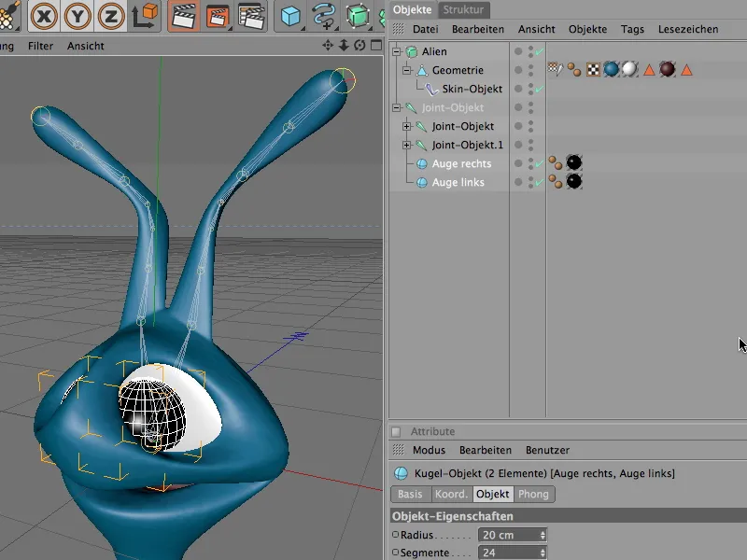Select the weight tag on Geometrie
Screen dimensions: 747x560
point(555,69)
